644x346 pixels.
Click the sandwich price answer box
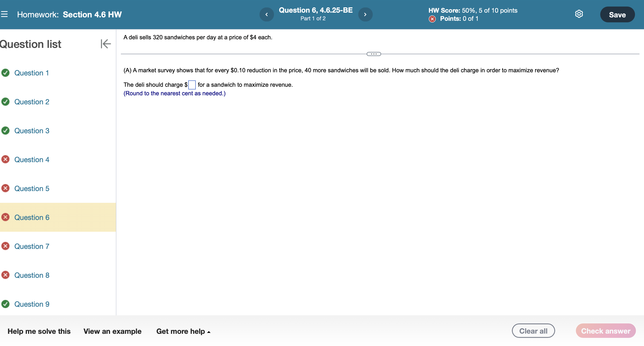[192, 85]
